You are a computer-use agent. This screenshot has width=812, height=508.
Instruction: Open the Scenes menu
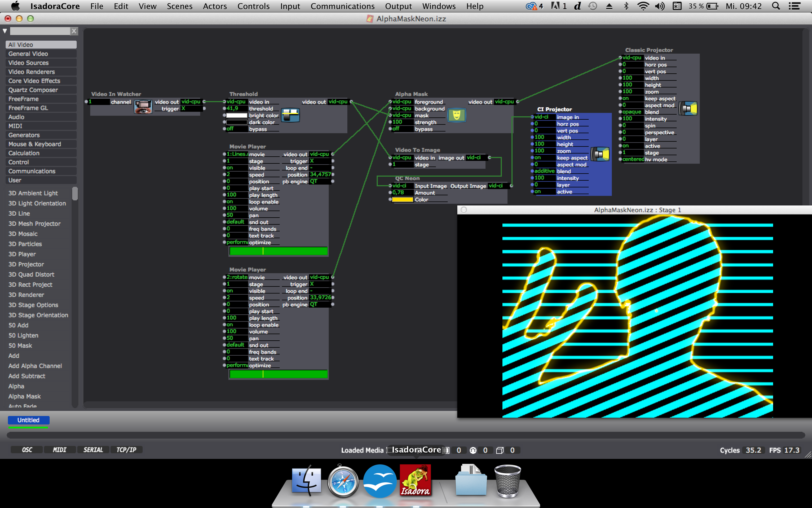tap(180, 6)
